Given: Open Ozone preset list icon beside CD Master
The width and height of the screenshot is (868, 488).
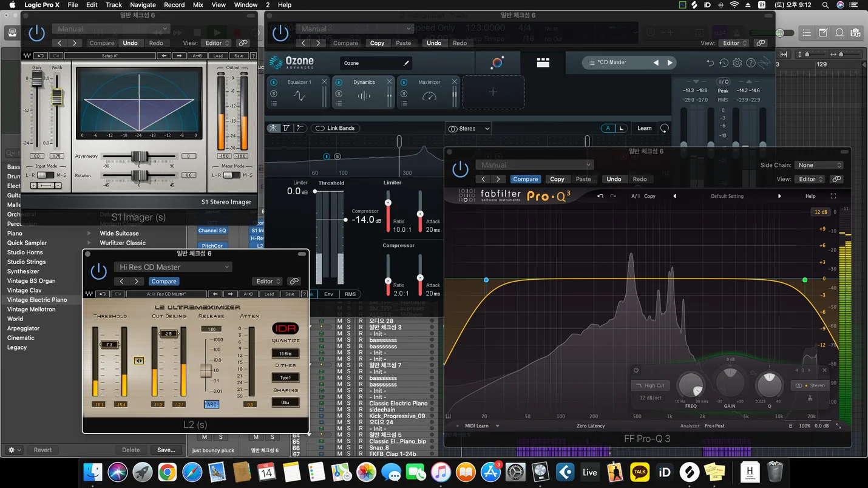Looking at the screenshot, I should [x=591, y=63].
